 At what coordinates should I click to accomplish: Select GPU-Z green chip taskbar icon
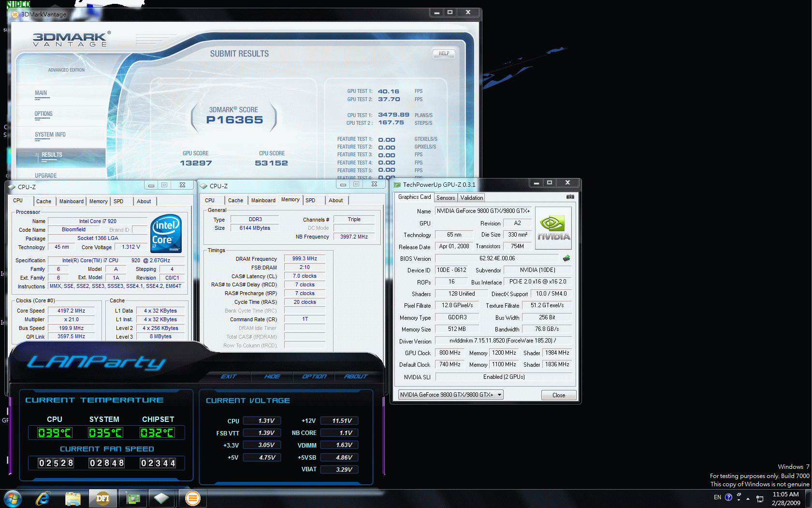132,498
